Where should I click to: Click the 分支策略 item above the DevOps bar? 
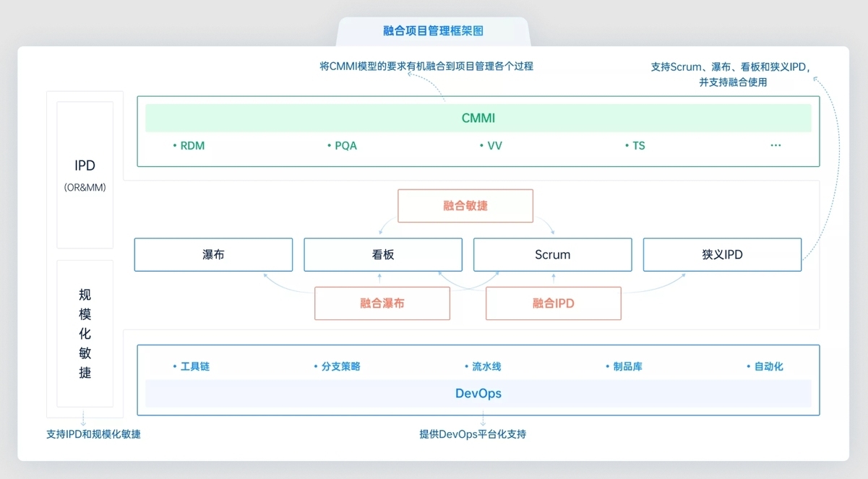[337, 366]
